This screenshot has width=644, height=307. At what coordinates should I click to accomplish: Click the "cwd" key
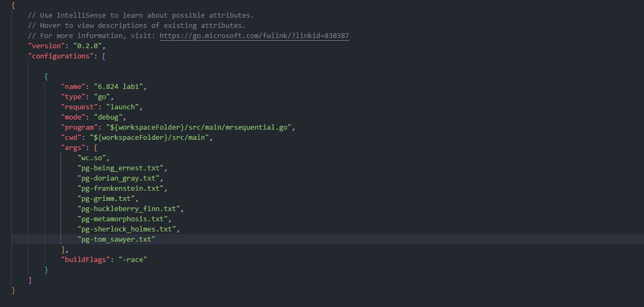point(71,137)
